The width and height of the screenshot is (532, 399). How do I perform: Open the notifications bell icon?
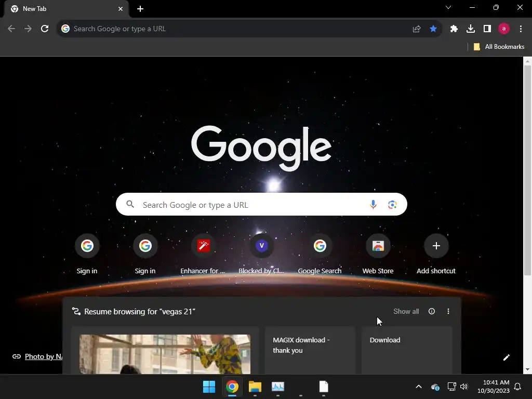pyautogui.click(x=518, y=387)
